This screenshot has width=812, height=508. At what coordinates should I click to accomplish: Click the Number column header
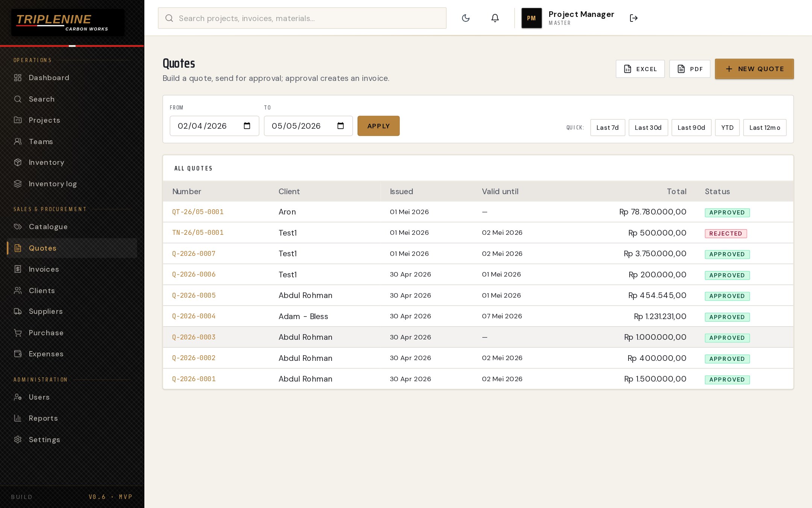coord(187,192)
